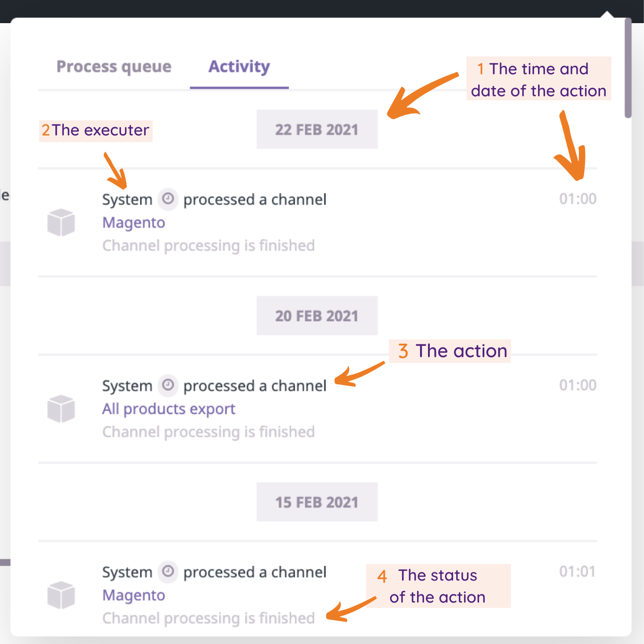Click the 22 FEB 2021 date badge
The height and width of the screenshot is (644, 644).
(x=317, y=130)
